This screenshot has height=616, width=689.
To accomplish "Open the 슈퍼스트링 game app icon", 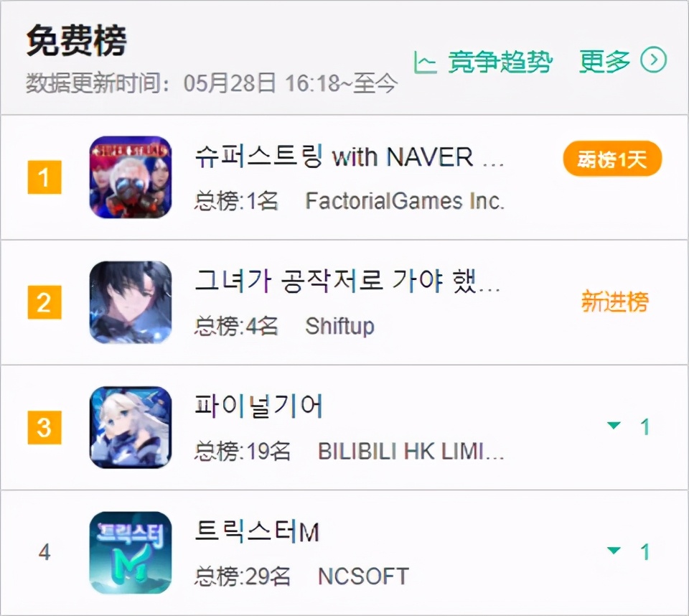I will pyautogui.click(x=131, y=177).
